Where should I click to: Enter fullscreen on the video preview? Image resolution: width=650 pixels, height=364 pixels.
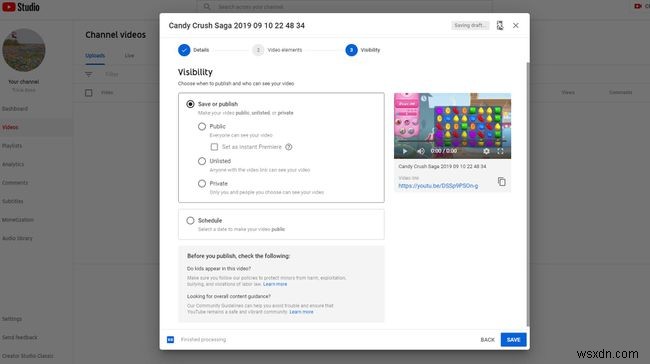click(x=500, y=151)
